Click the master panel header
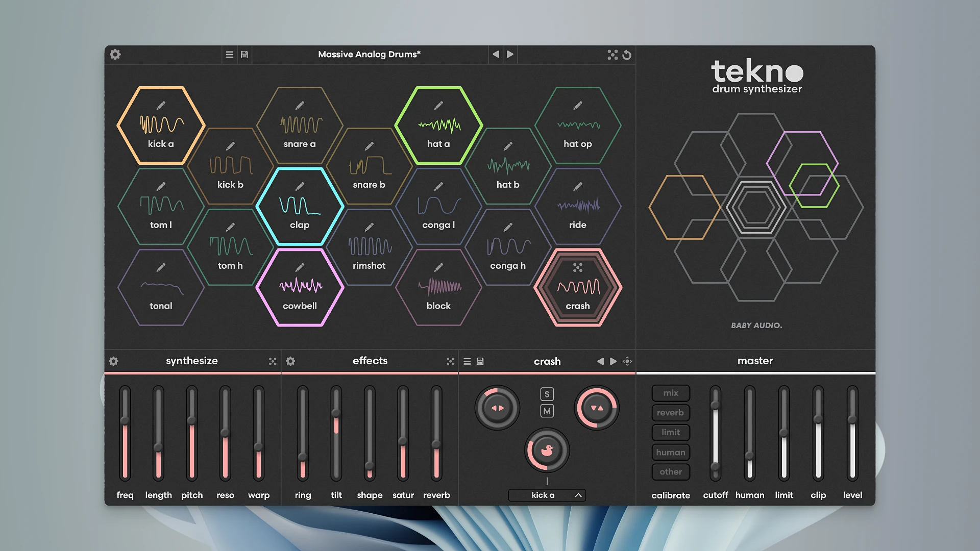The width and height of the screenshot is (980, 551). point(755,361)
